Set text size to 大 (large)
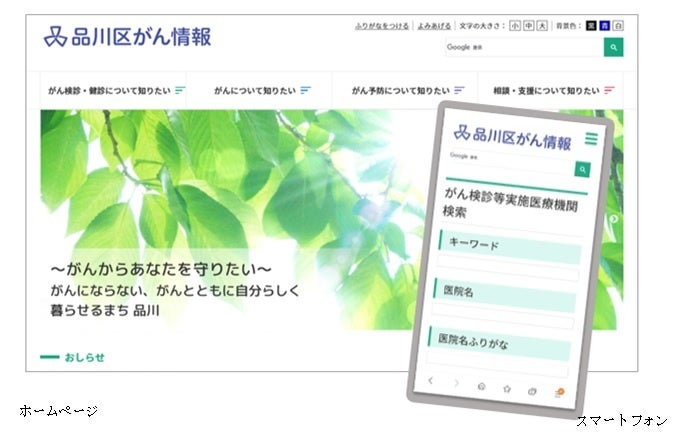 tap(542, 25)
